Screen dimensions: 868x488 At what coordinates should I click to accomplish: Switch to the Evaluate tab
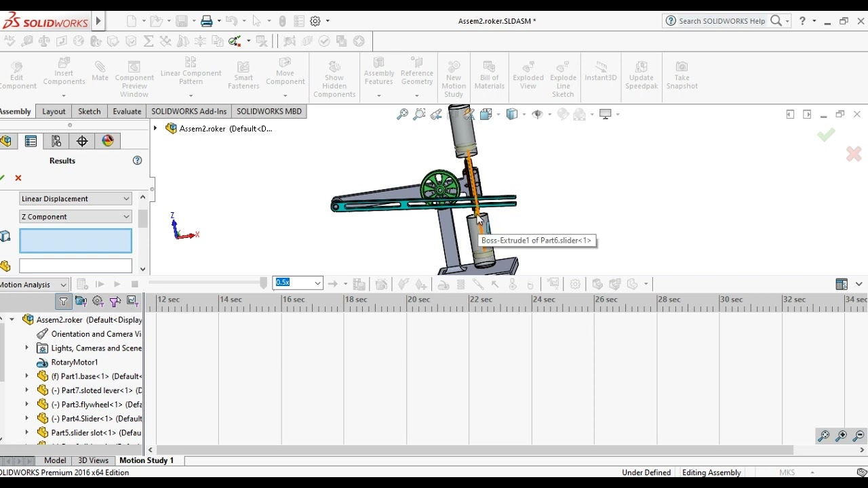pyautogui.click(x=127, y=111)
